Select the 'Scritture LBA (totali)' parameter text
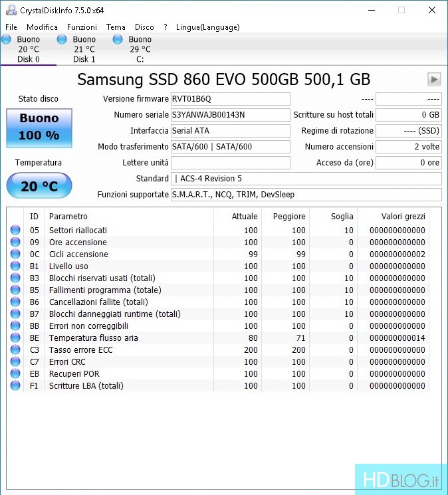The width and height of the screenshot is (448, 495). click(x=86, y=386)
